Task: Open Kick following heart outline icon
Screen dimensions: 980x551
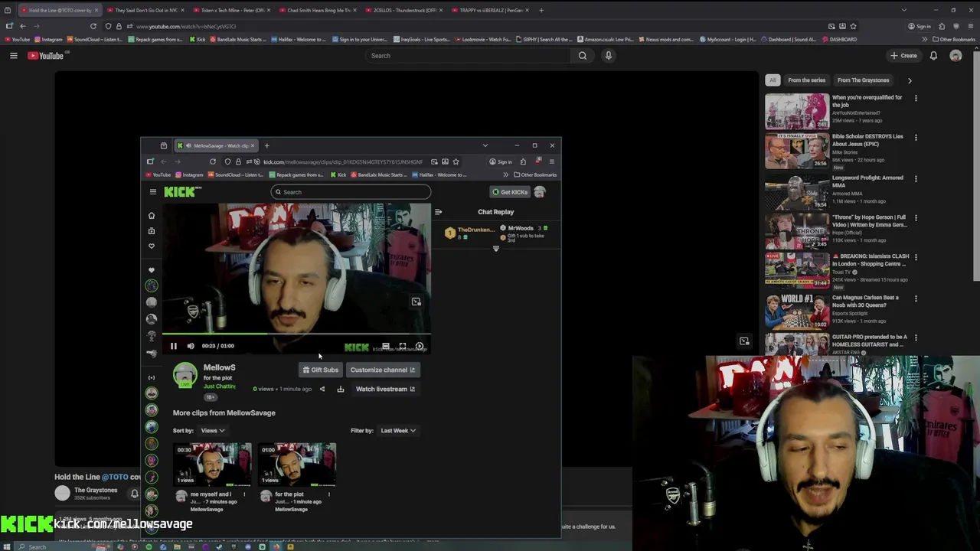Action: point(152,246)
